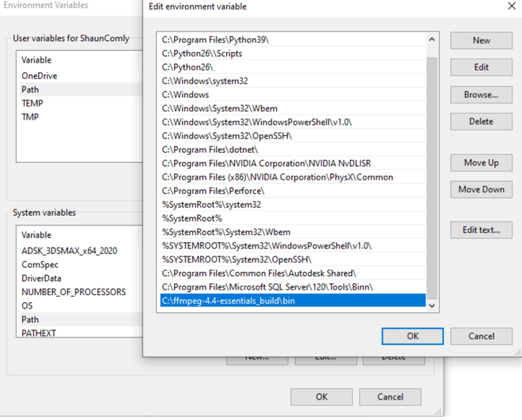The image size is (522, 420).
Task: Click the scroll up arrow of path list
Action: 432,40
